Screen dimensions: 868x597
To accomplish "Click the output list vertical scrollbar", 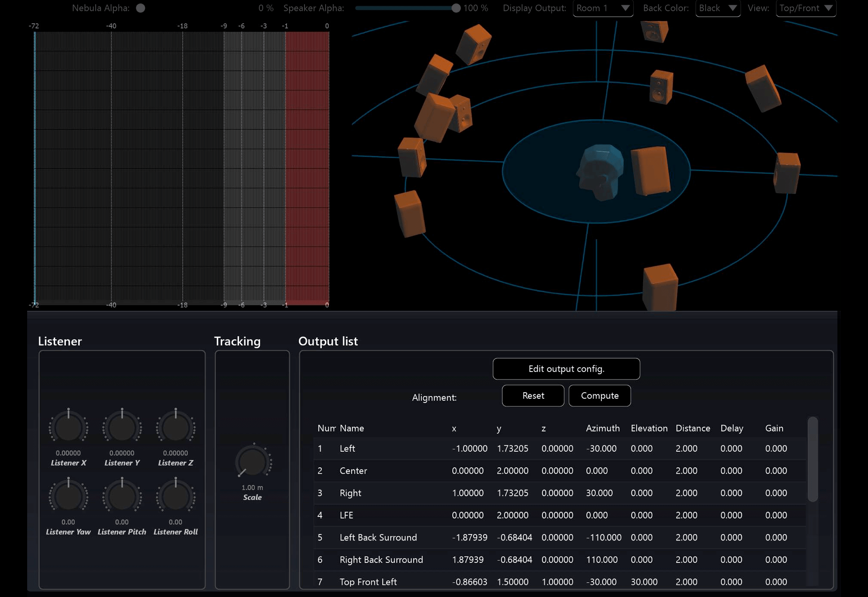I will 812,459.
